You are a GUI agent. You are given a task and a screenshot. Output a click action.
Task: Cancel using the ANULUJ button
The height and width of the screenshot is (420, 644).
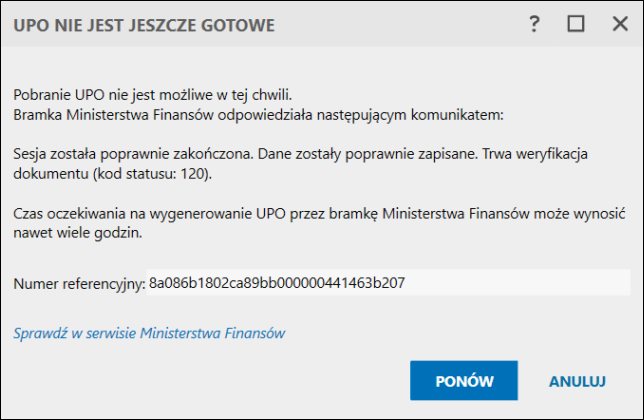pyautogui.click(x=577, y=381)
